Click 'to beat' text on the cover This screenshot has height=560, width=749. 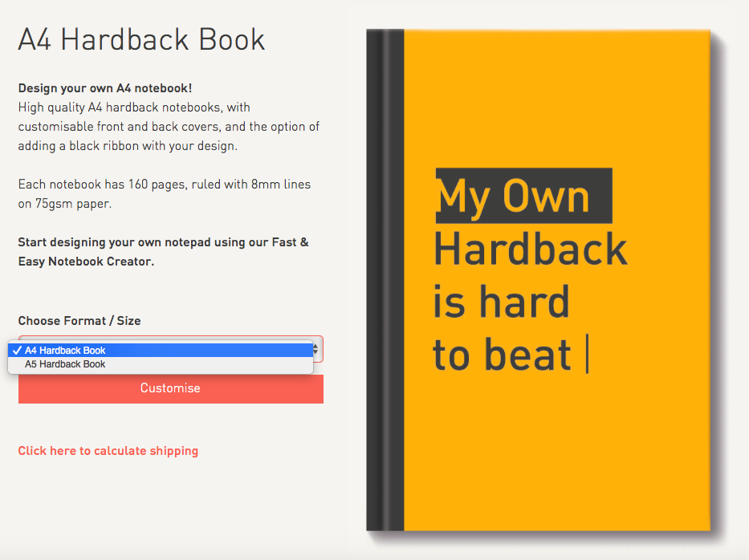(x=502, y=355)
